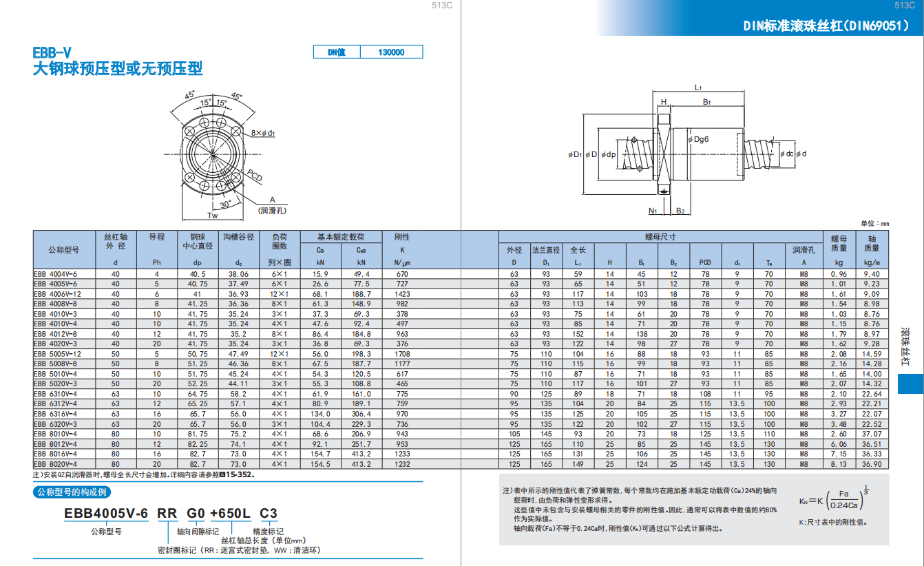Select row EBB 5005V-12
Viewport: 924px width, 566px height.
[461, 354]
